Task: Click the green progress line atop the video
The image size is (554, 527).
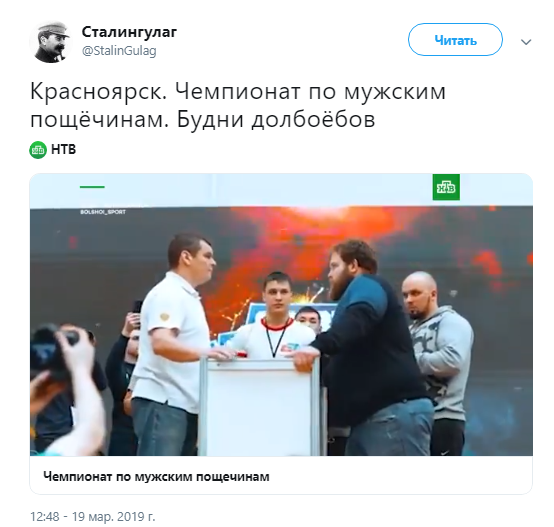Action: coord(92,187)
